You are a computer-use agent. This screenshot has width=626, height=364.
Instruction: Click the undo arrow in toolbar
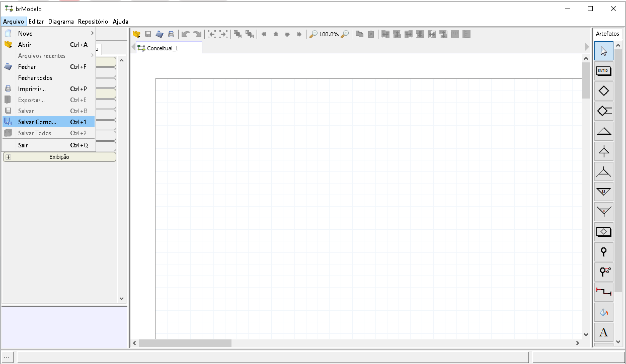[186, 34]
